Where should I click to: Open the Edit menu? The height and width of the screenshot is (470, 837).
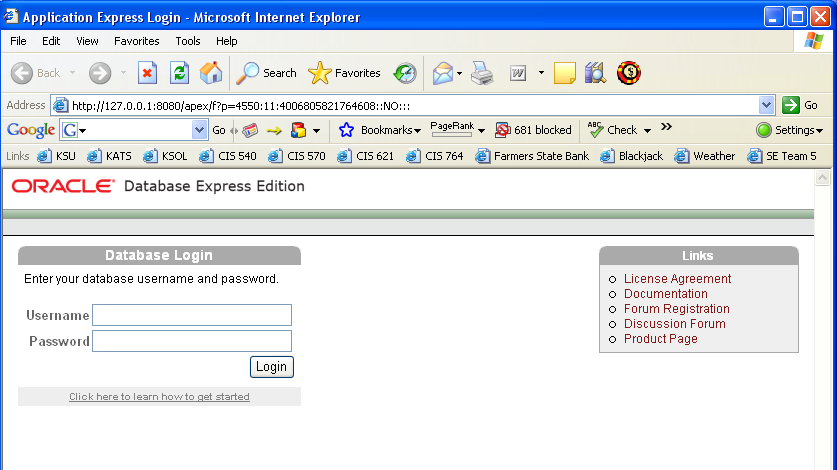[51, 41]
